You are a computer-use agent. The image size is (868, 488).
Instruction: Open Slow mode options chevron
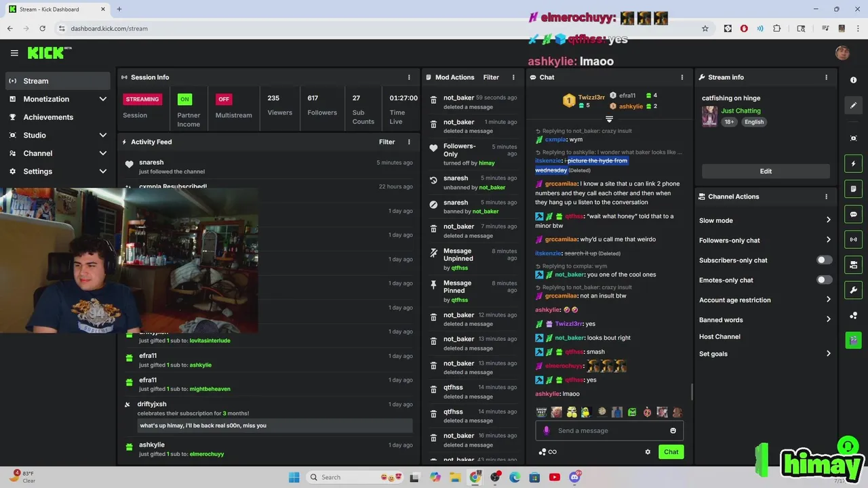tap(828, 220)
